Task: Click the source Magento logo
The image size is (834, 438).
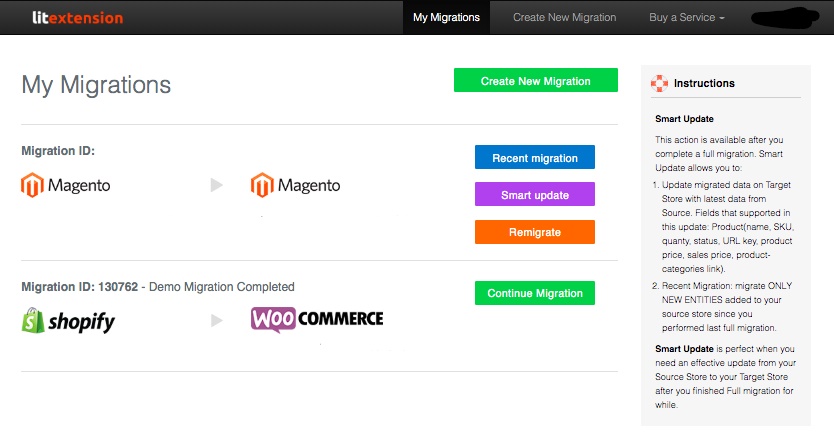Action: click(x=66, y=185)
